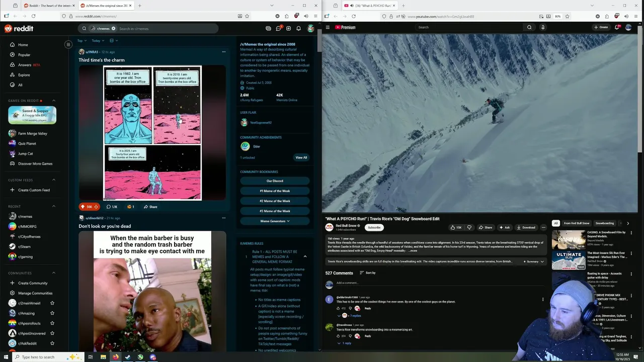
Task: Click 'Add a comment' field on YouTube
Action: (440, 283)
